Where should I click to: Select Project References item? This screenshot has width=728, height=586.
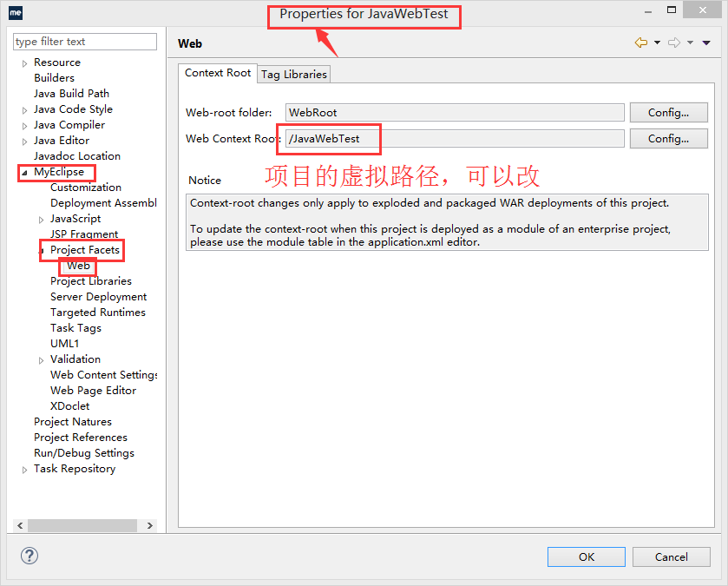[x=81, y=438]
